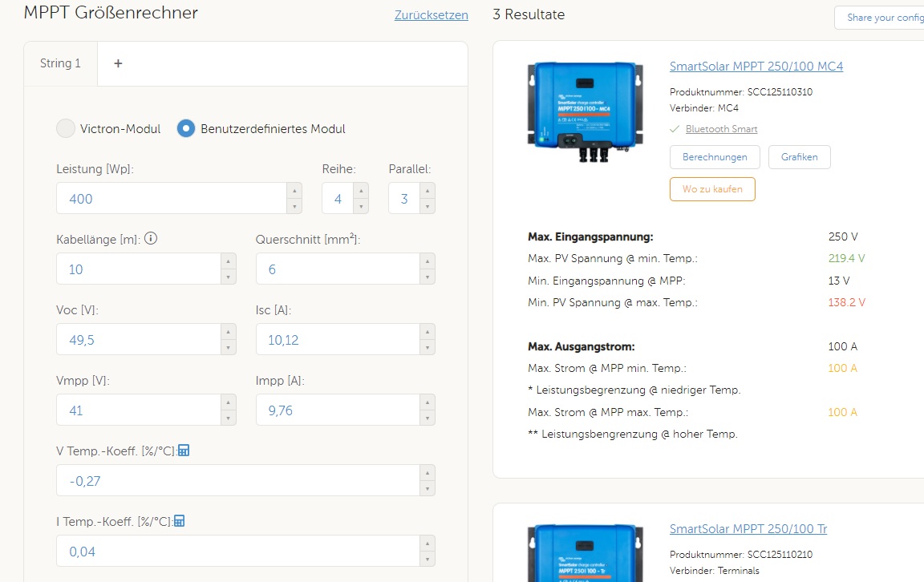This screenshot has width=924, height=582.
Task: Click 'Produktnummer: SCC125110310' text
Action: point(741,92)
